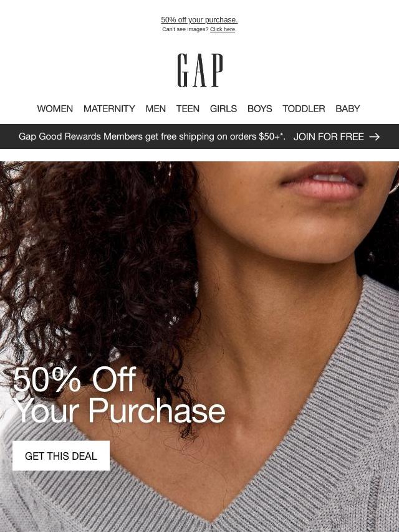399x532 pixels.
Task: Click the Gap Good Rewards shipping banner text
Action: point(151,136)
